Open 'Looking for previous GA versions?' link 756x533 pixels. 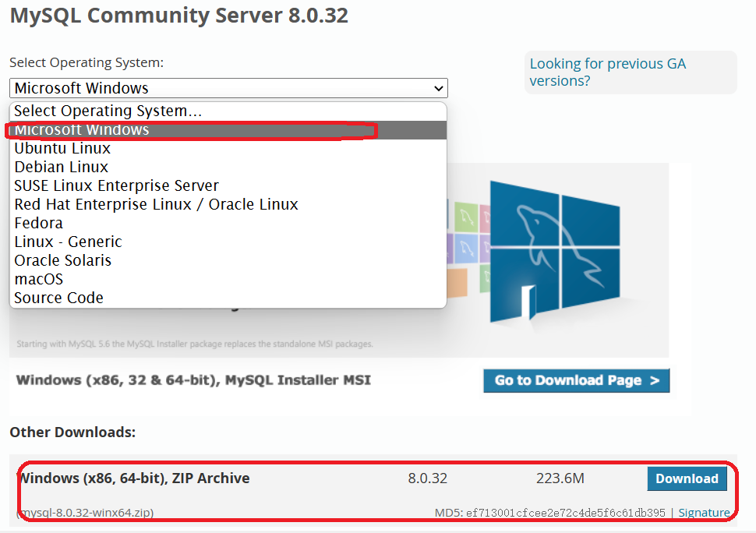click(607, 72)
